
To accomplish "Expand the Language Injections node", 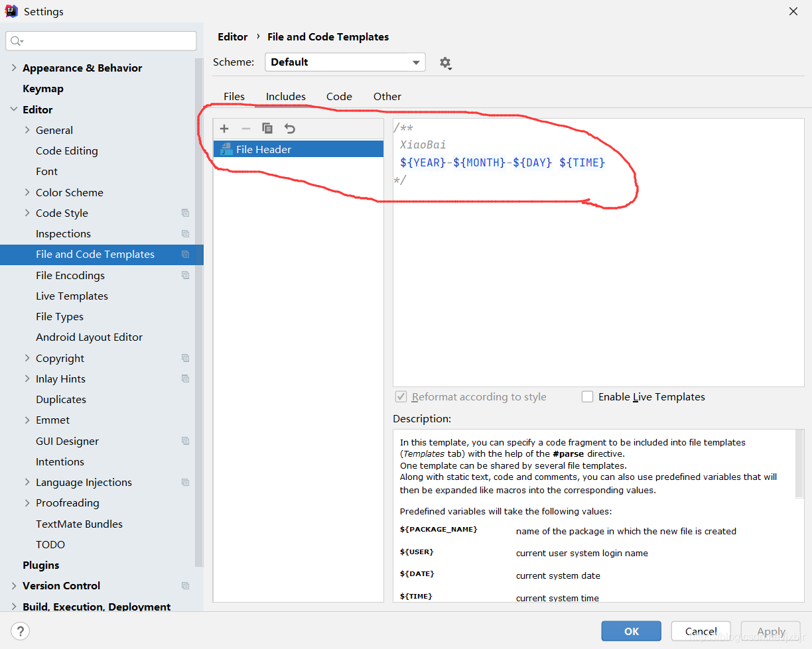I will coord(27,482).
